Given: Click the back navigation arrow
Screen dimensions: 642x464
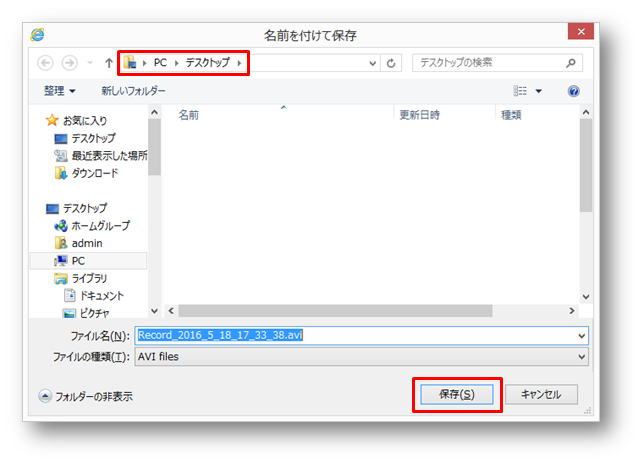Looking at the screenshot, I should tap(45, 63).
